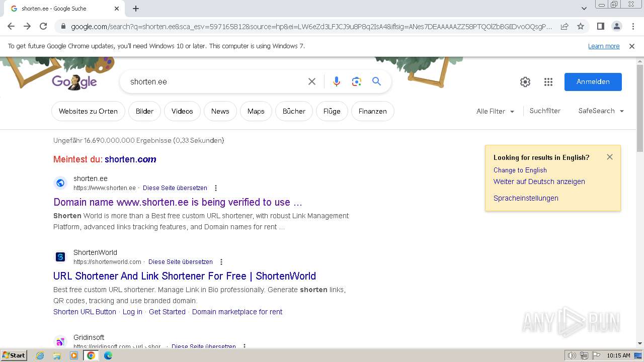The width and height of the screenshot is (644, 362).
Task: Open Microsoft Edge from taskbar
Action: (x=108, y=355)
